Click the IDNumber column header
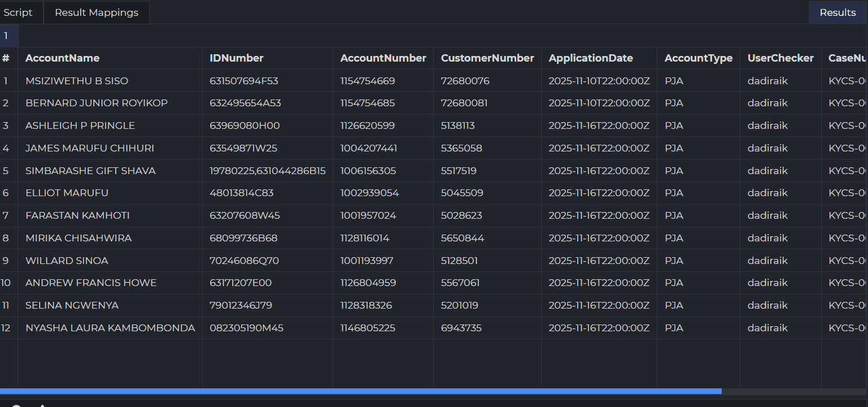Screen dimensions: 868x407 coord(236,58)
